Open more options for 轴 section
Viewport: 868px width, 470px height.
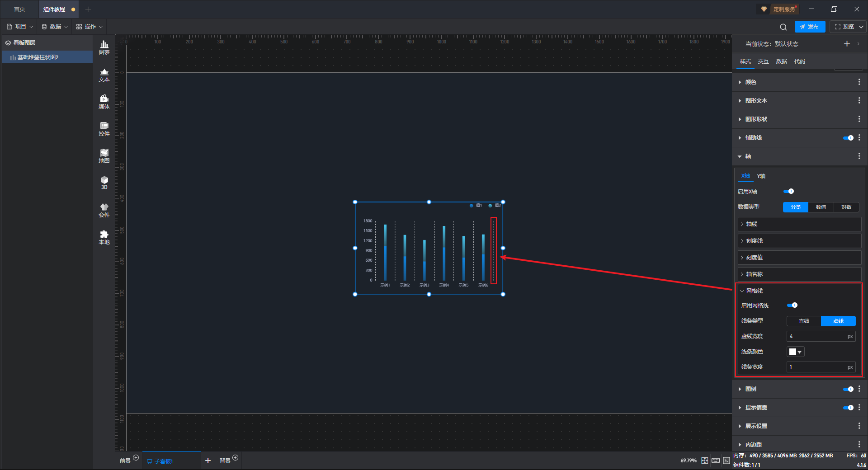point(859,156)
